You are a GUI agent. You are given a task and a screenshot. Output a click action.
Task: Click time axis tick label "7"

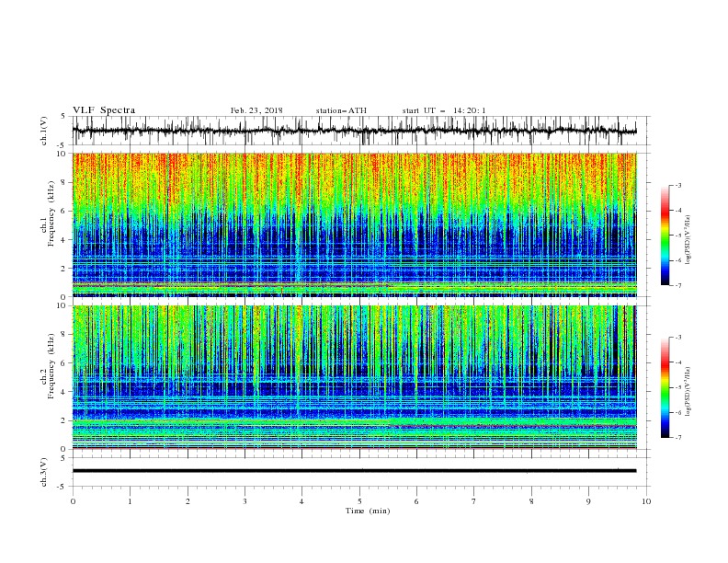coord(473,501)
